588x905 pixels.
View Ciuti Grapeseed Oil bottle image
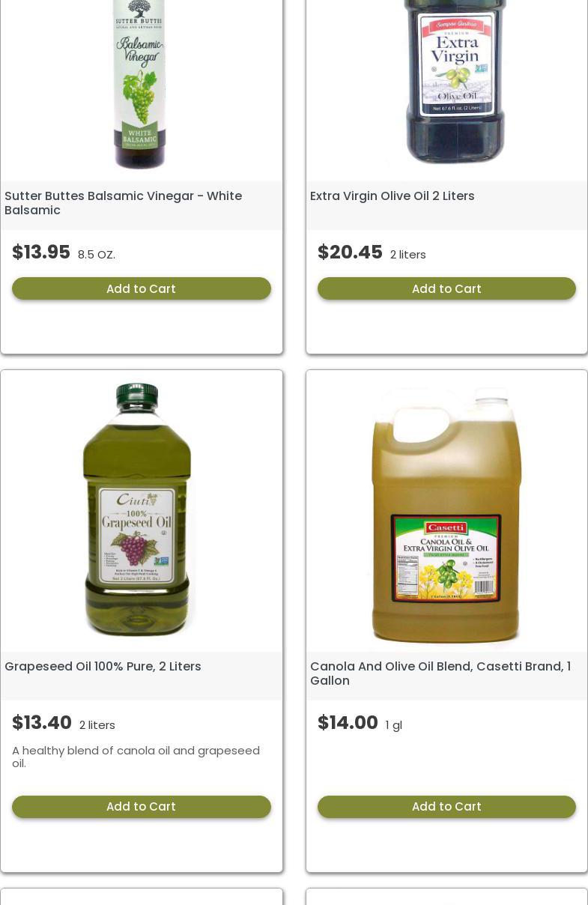coord(137,510)
